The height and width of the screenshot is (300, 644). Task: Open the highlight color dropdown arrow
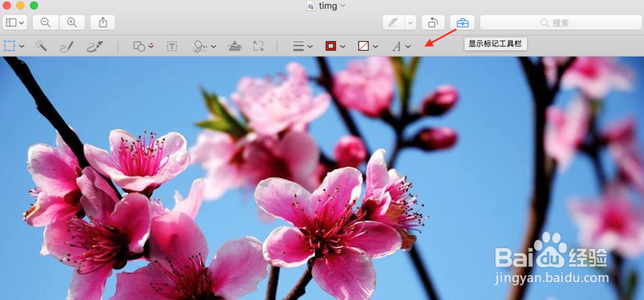[410, 23]
